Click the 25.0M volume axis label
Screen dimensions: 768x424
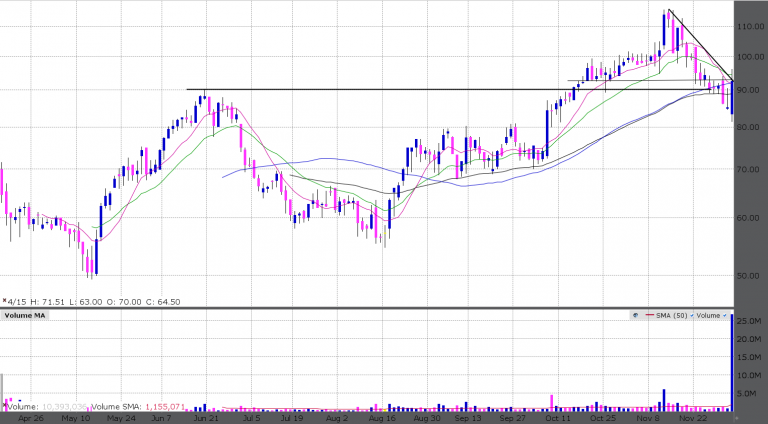[x=751, y=321]
